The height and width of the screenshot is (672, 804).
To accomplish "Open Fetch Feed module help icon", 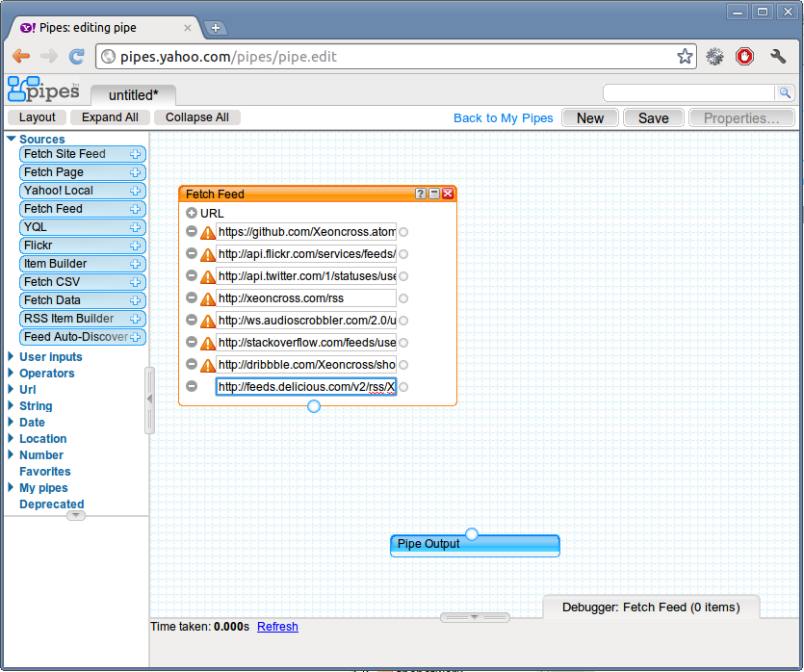I will point(421,194).
